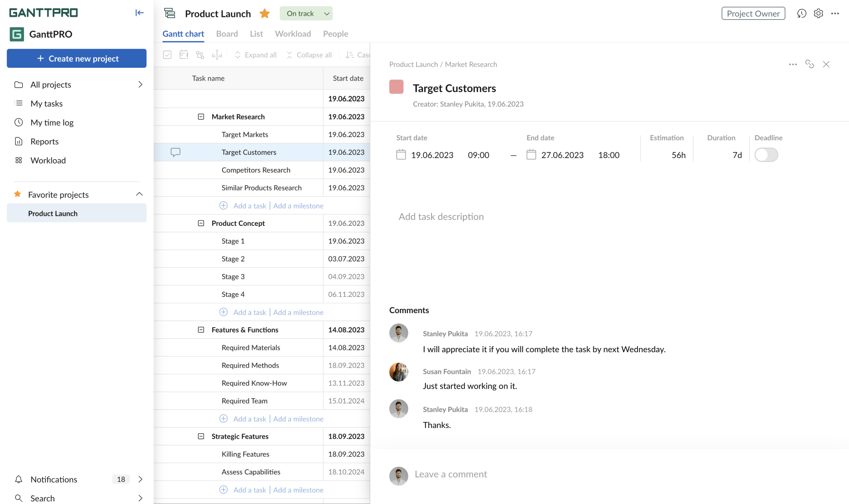Click the Create new project button
849x504 pixels.
pyautogui.click(x=76, y=58)
